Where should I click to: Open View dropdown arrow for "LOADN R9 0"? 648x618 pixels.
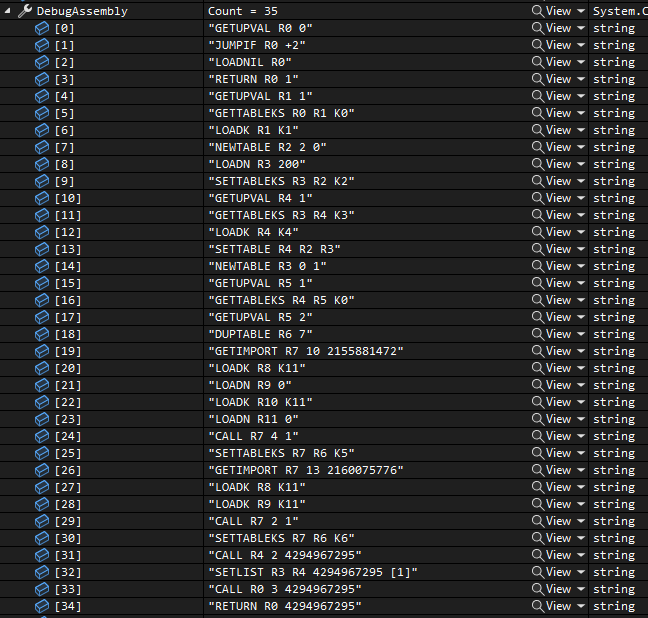click(581, 385)
